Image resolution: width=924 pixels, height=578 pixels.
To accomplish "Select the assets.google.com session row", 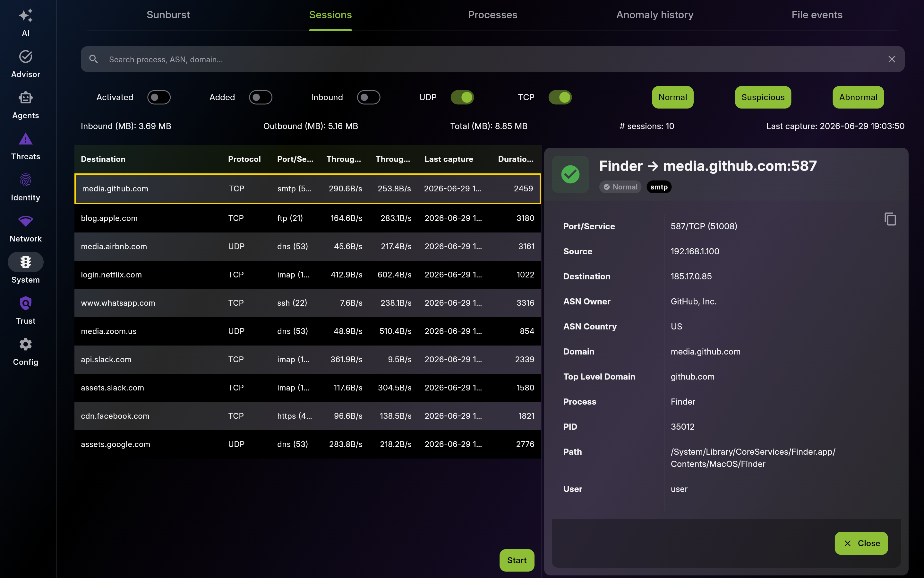I will pyautogui.click(x=308, y=445).
